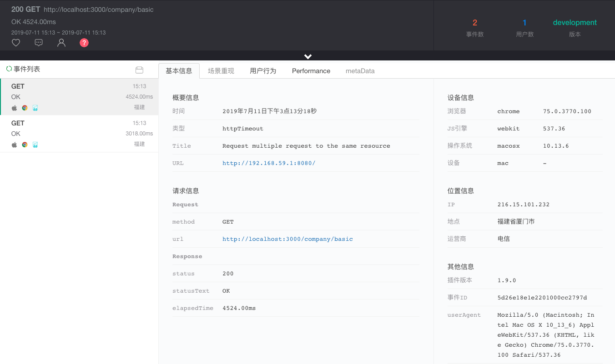The height and width of the screenshot is (364, 615).
Task: Click the development version label
Action: 575,23
